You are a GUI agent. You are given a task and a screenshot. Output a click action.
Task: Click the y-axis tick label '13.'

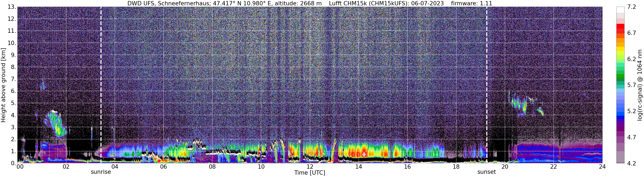pos(12,7)
